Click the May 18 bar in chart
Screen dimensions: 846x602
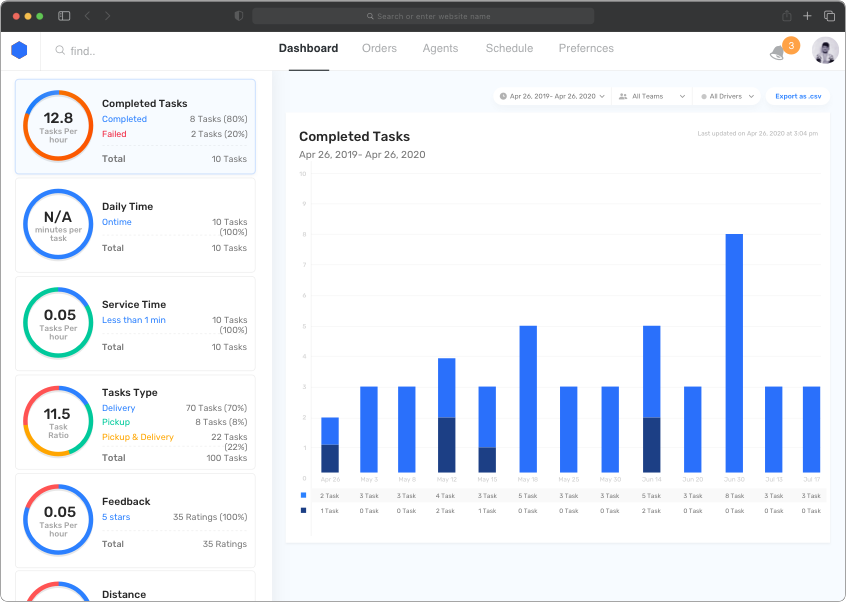click(528, 399)
